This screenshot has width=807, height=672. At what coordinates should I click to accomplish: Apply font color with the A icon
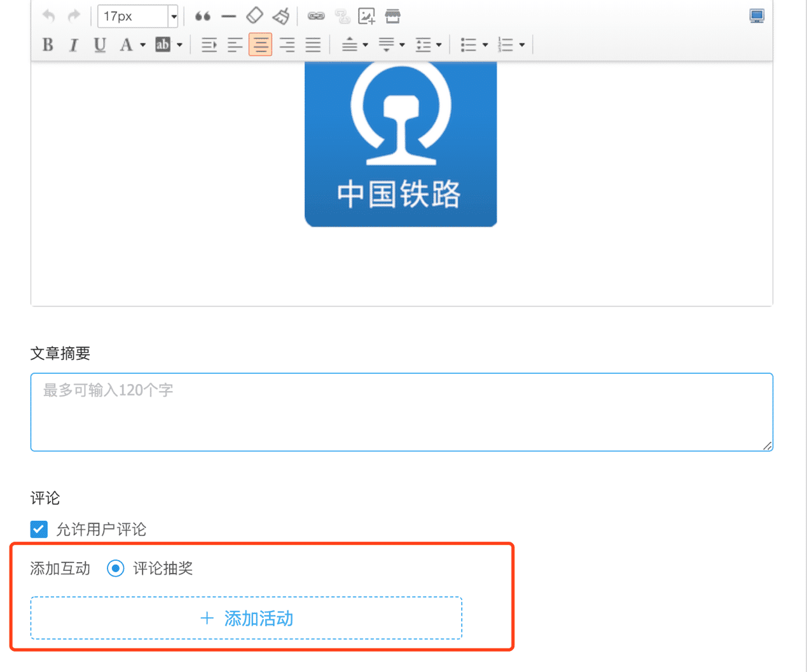coord(126,45)
